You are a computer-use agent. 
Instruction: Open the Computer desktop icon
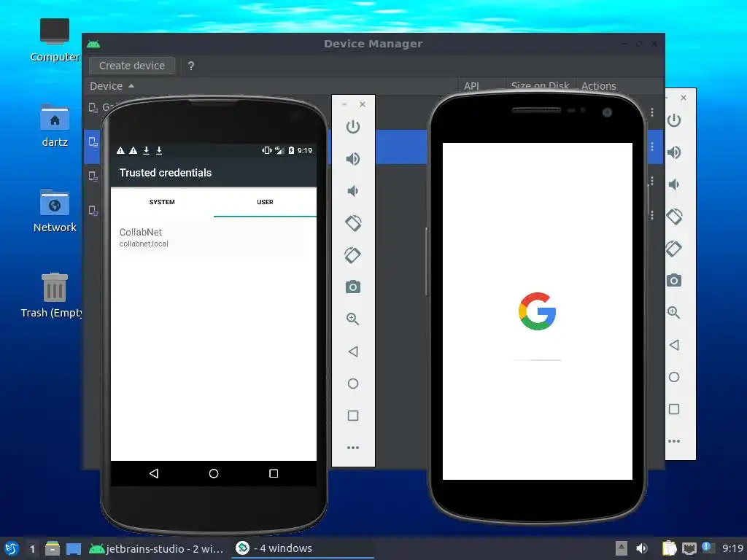55,41
